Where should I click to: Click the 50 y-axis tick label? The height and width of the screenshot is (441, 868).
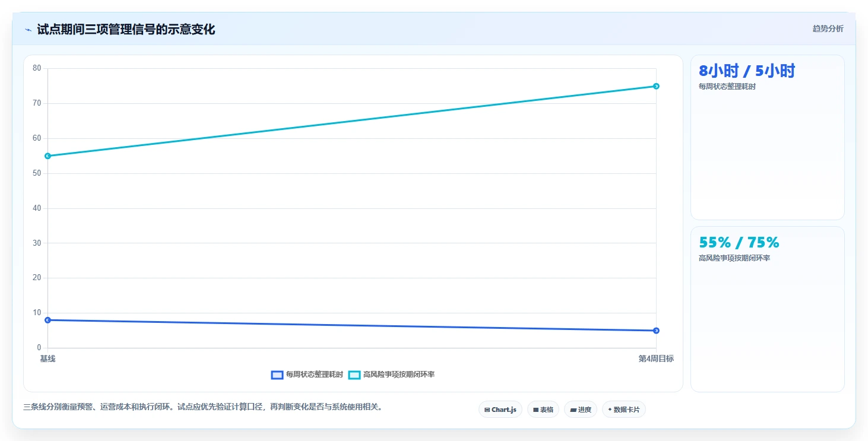point(37,173)
